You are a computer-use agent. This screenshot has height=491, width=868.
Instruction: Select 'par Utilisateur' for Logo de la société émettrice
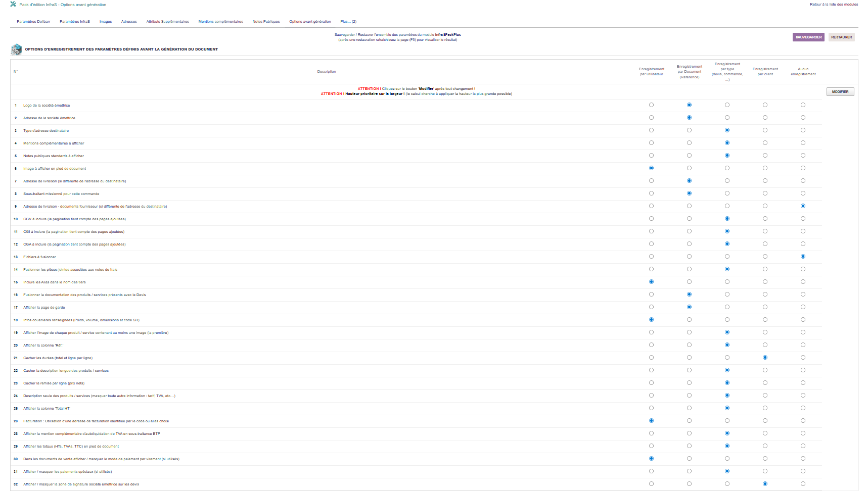coord(651,105)
